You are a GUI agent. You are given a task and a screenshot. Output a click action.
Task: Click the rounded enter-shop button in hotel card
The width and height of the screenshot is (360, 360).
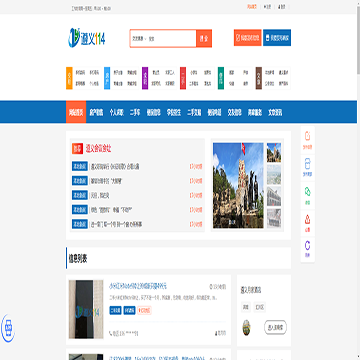point(275,328)
